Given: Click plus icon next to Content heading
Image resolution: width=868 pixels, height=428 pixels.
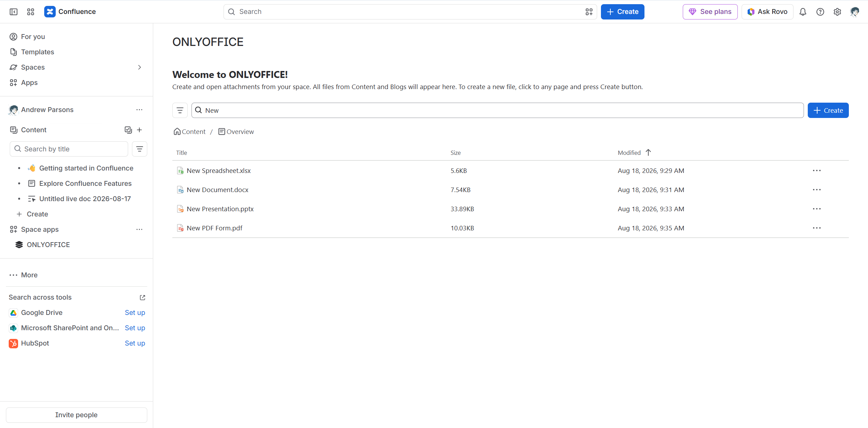Looking at the screenshot, I should pos(140,130).
